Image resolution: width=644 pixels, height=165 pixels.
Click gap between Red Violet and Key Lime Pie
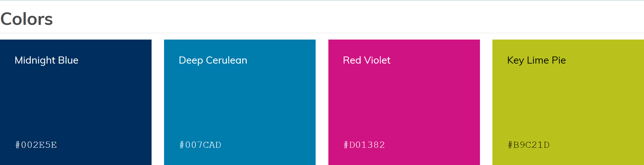[x=486, y=102]
